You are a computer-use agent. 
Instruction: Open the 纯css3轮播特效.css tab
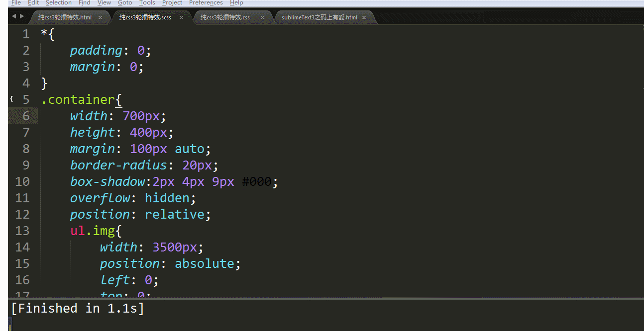[225, 17]
